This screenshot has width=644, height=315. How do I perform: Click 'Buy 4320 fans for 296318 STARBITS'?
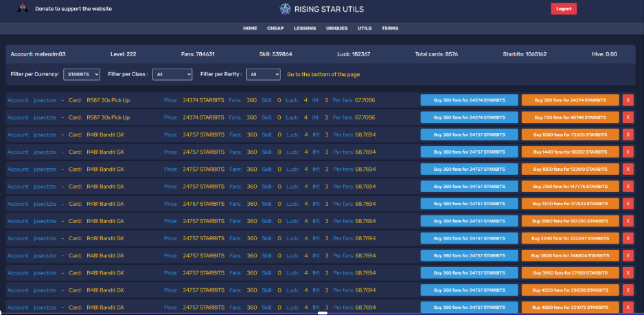click(570, 290)
